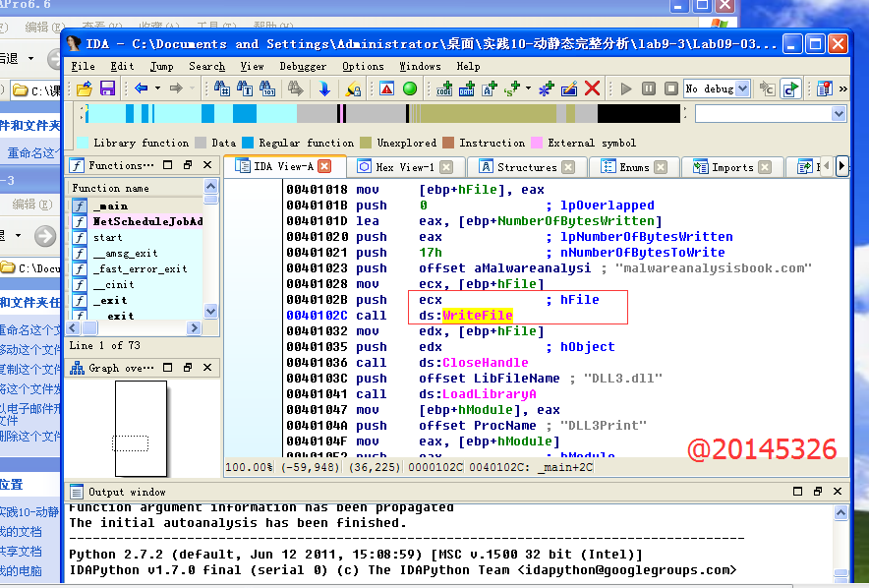Open the Debugger menu

point(304,66)
